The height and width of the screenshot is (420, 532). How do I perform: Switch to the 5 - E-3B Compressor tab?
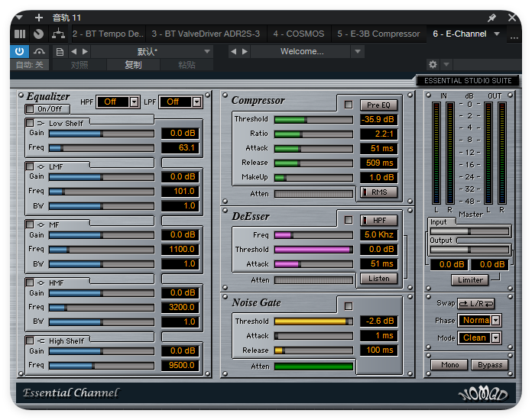pos(378,34)
